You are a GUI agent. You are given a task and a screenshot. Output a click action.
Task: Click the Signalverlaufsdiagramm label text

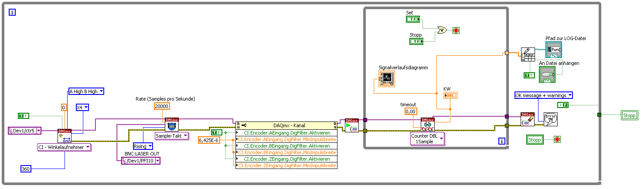pyautogui.click(x=403, y=67)
